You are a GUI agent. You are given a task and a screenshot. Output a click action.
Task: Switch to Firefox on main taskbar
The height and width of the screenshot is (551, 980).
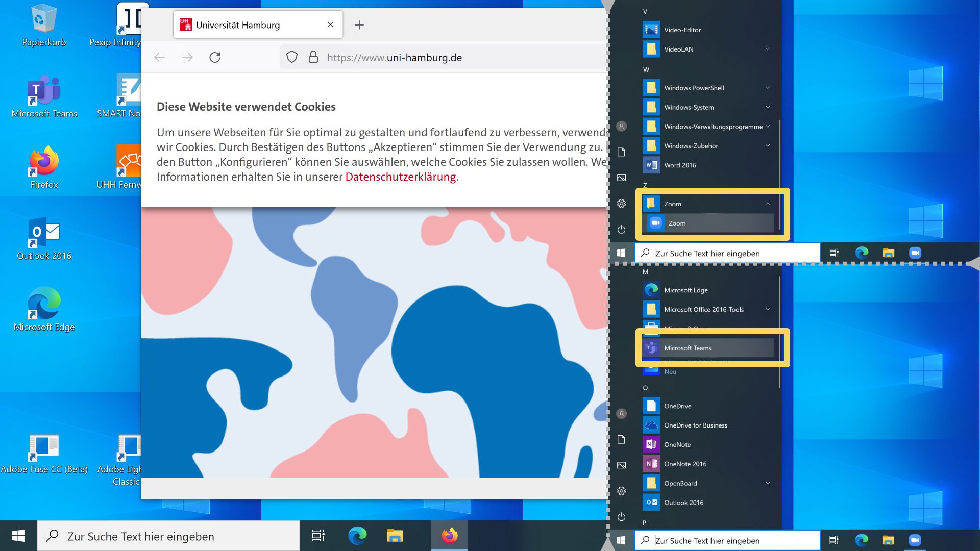(x=450, y=536)
